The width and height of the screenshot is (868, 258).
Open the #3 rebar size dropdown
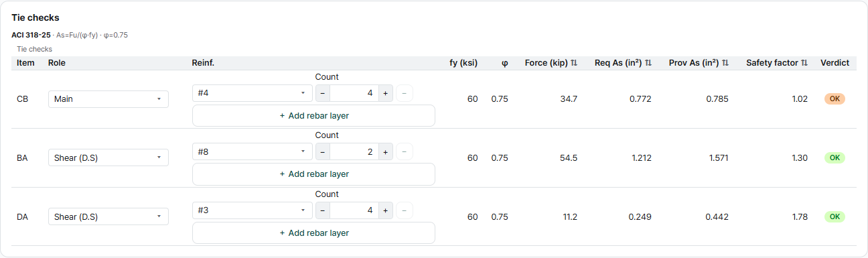pos(252,210)
